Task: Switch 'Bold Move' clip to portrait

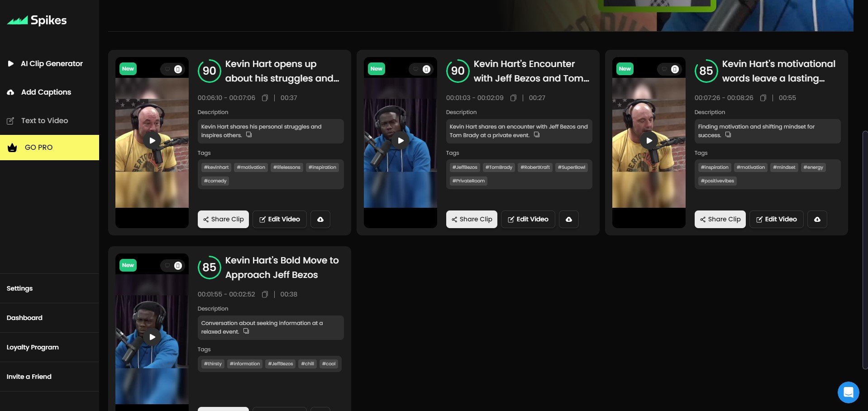Action: tap(178, 266)
